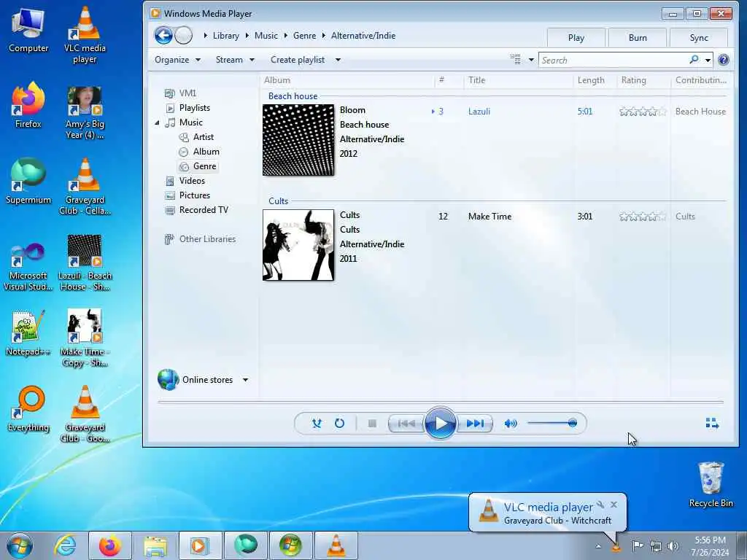Viewport: 747px width, 560px height.
Task: Select Artist under Music
Action: click(203, 137)
